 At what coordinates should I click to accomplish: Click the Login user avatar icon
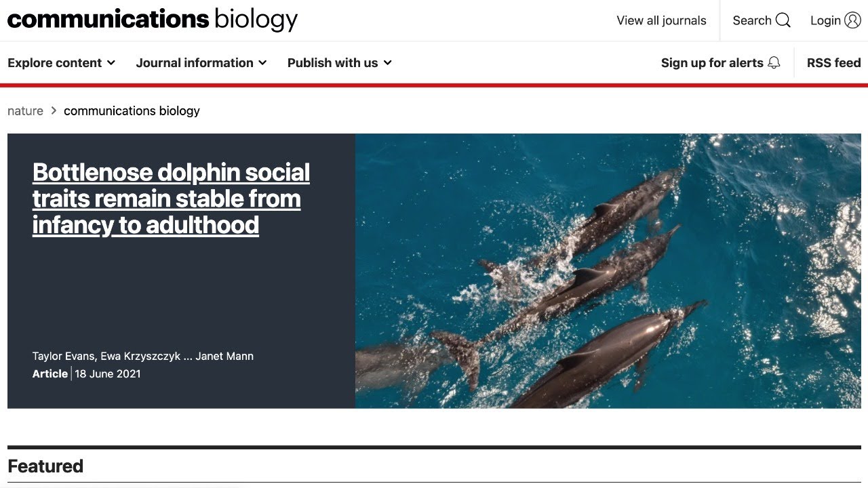[x=853, y=20]
